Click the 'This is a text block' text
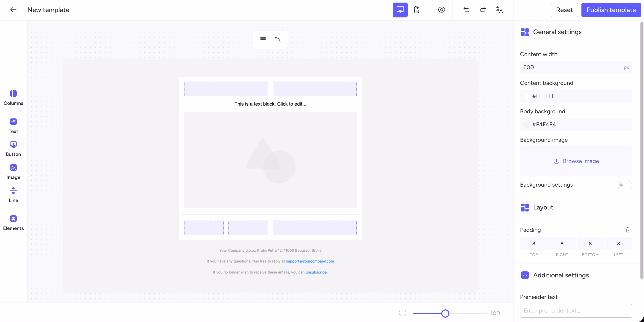 270,104
